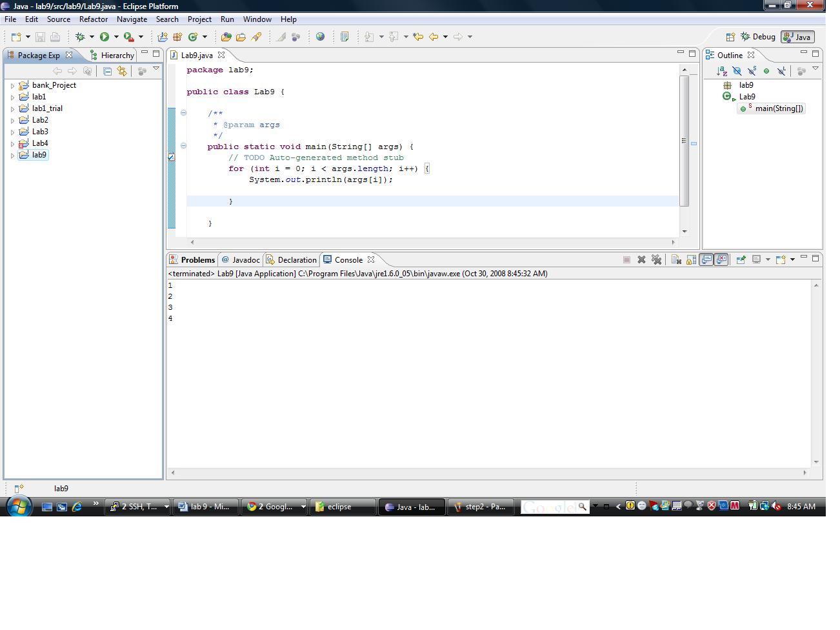Click the green Run button in toolbar
Viewport: 840px width, 630px height.
click(105, 37)
